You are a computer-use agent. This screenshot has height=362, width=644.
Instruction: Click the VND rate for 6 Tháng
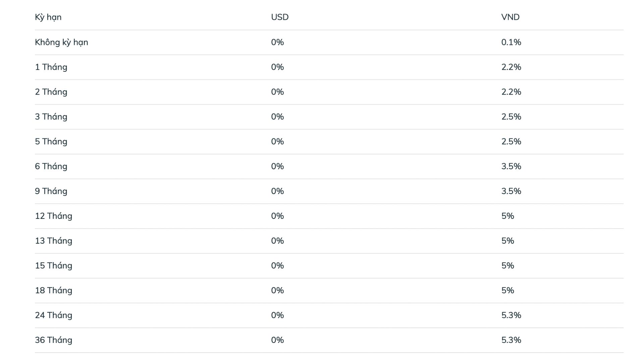[511, 166]
